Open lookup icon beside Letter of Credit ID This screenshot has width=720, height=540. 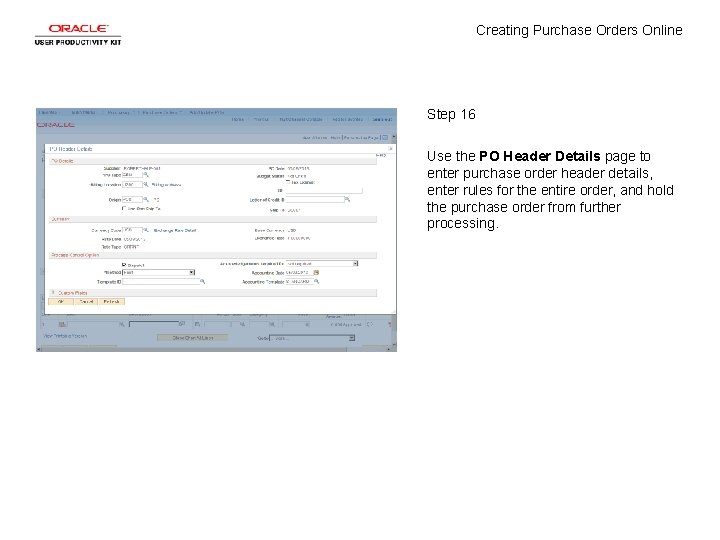pos(347,199)
